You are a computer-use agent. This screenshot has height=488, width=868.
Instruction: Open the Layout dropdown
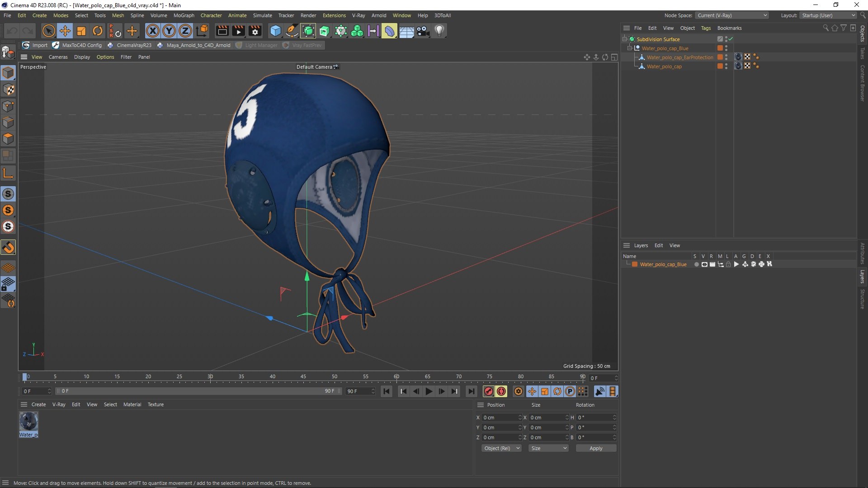click(828, 15)
